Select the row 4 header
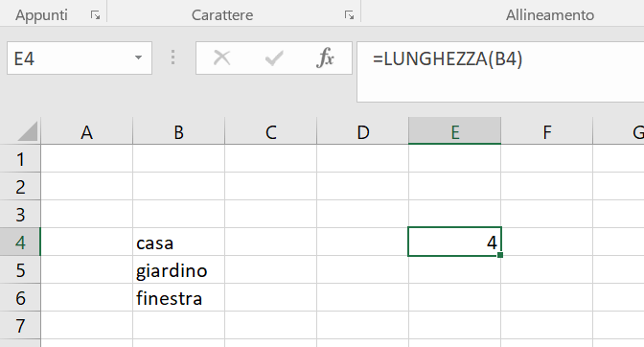Image resolution: width=644 pixels, height=347 pixels. 20,243
